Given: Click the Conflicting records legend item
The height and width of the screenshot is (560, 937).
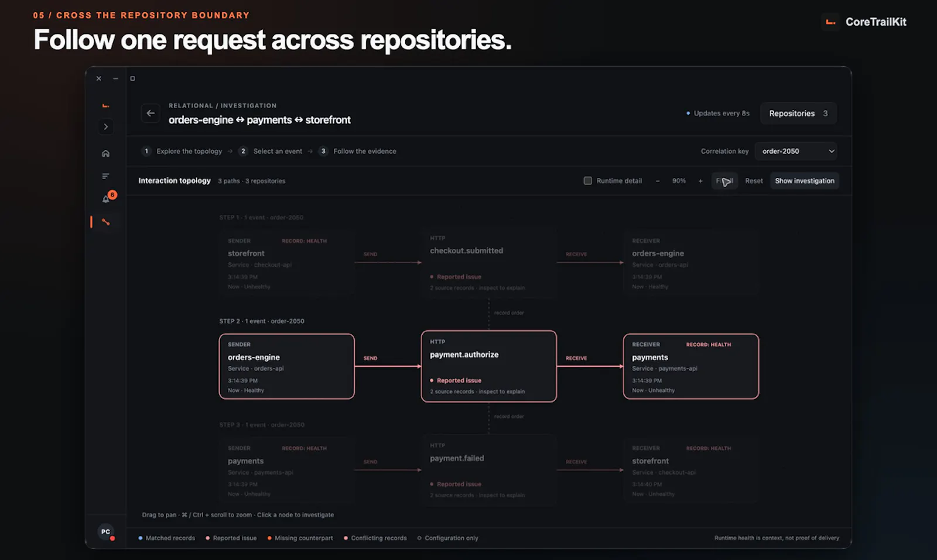Looking at the screenshot, I should click(x=375, y=538).
